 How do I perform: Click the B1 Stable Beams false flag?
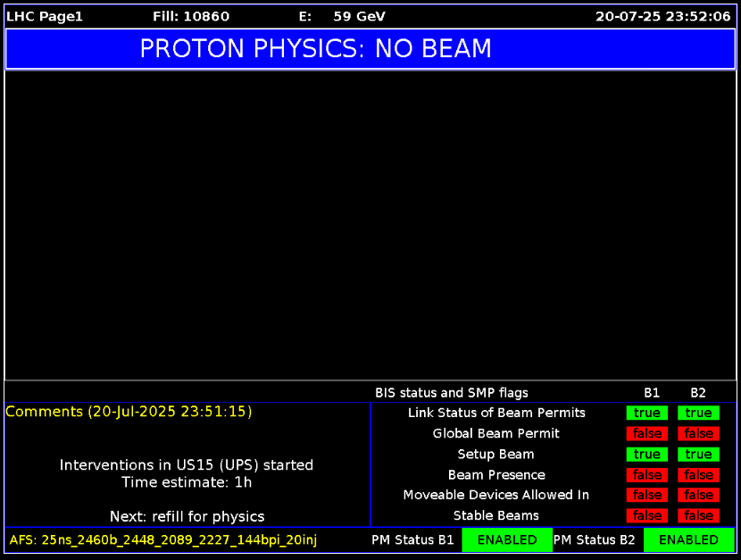coord(646,515)
